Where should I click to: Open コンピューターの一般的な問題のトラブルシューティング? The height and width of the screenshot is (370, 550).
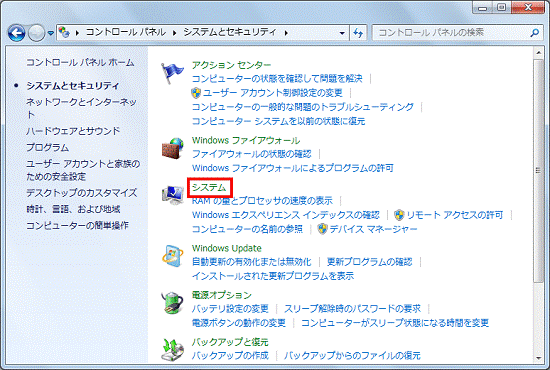click(303, 107)
